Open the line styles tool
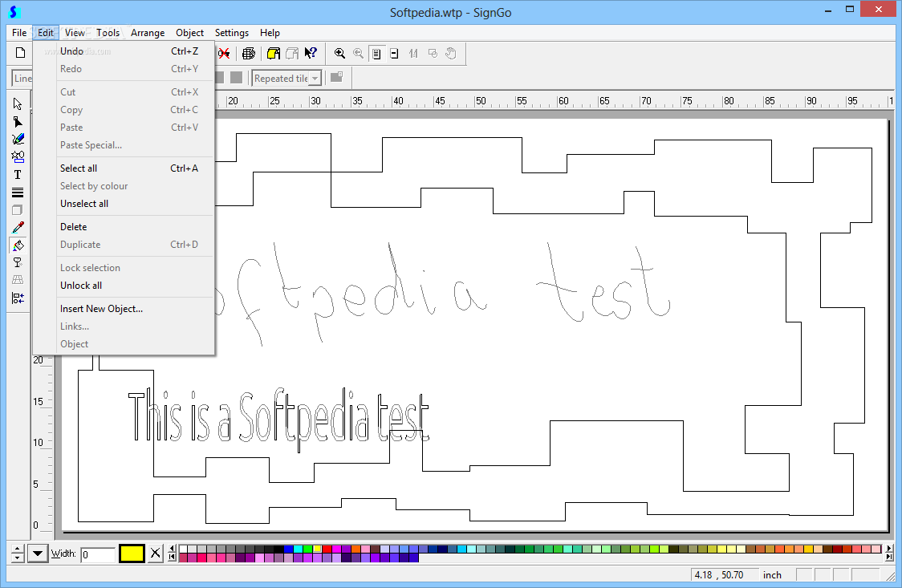The width and height of the screenshot is (902, 588). 18,193
